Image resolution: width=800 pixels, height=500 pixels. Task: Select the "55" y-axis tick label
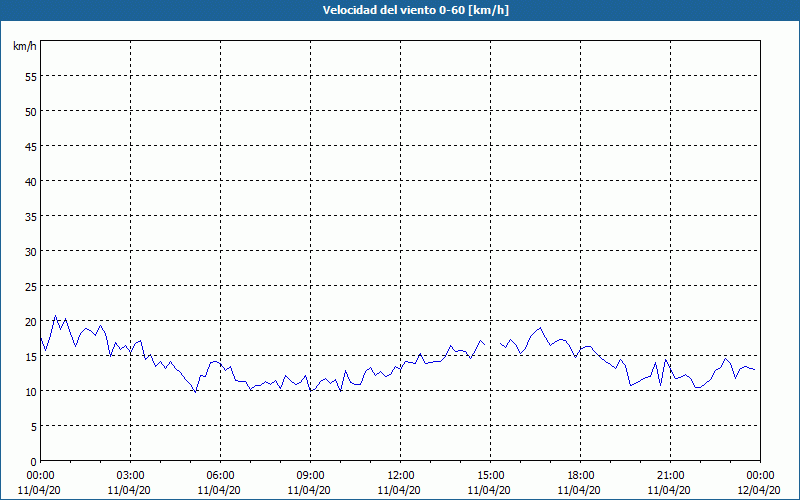pyautogui.click(x=30, y=77)
